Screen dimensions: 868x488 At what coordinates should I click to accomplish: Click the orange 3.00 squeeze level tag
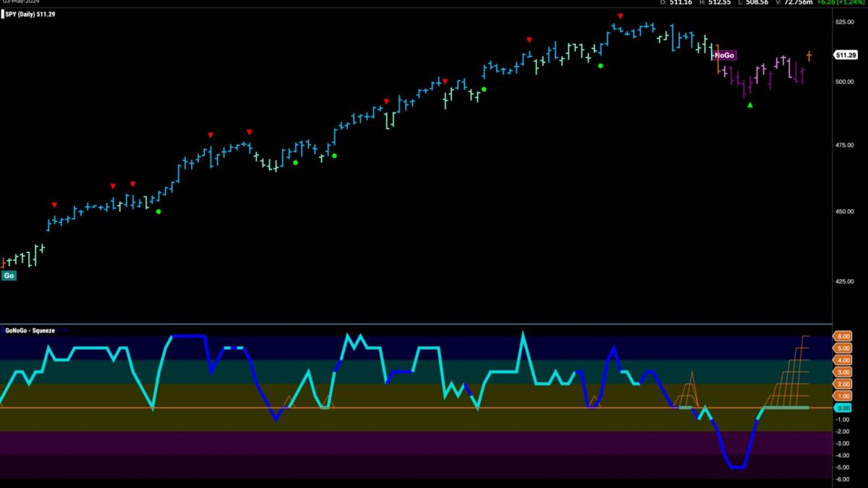(843, 372)
